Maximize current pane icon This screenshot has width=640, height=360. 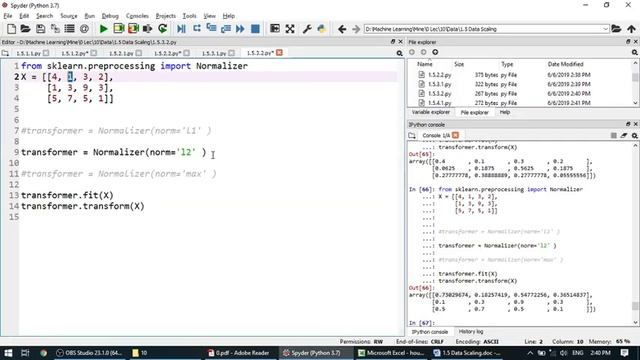(275, 29)
